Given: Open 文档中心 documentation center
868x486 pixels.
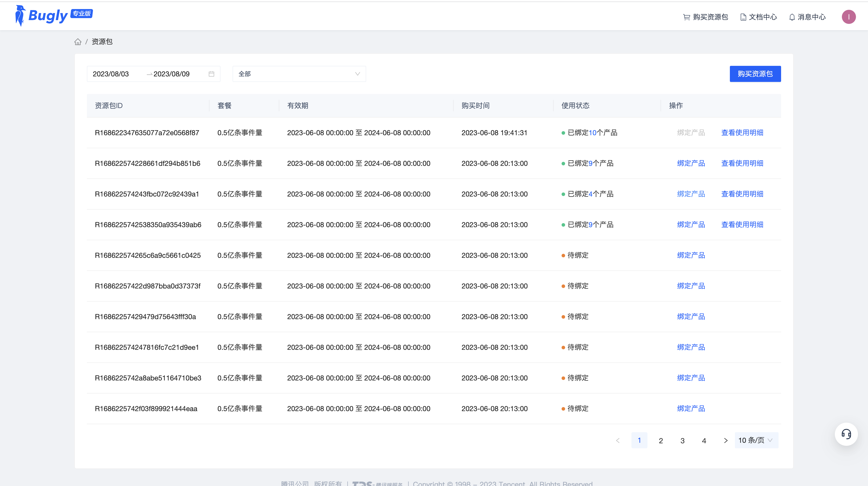Looking at the screenshot, I should pos(758,17).
